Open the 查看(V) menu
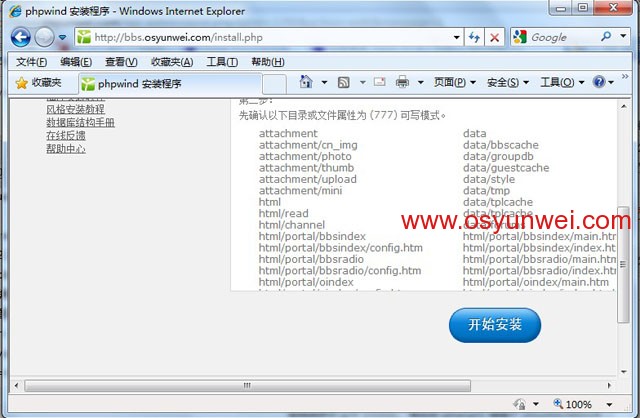640x418 pixels. [x=121, y=62]
